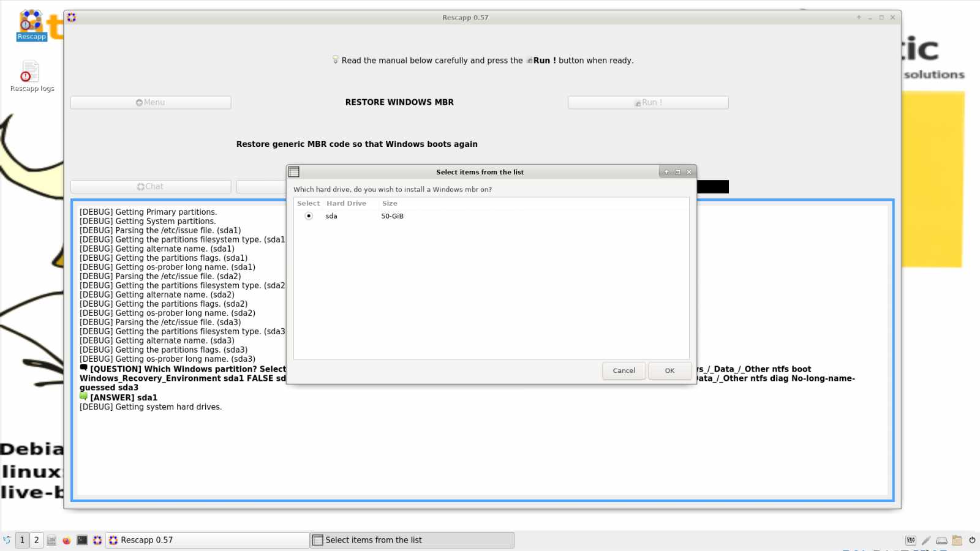Screen dimensions: 980x551
Task: Shade the Rescapp window with up-arrow button
Action: (x=859, y=17)
